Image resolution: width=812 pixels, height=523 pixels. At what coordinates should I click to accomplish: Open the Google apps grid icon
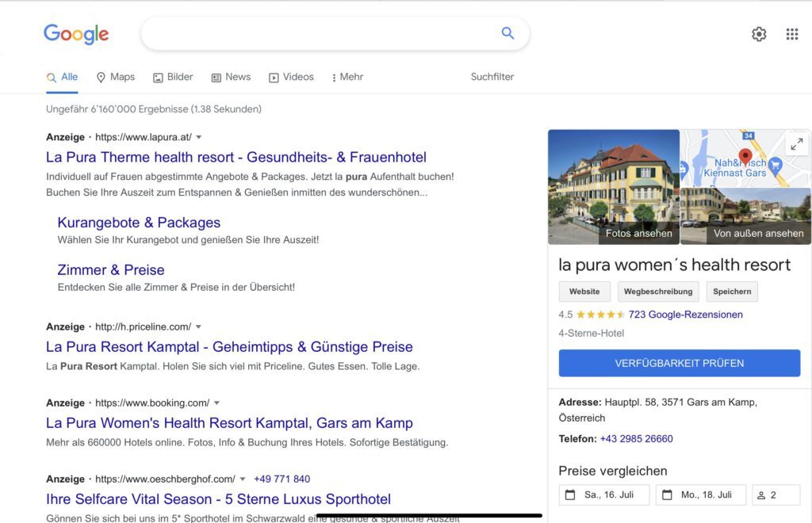[791, 34]
